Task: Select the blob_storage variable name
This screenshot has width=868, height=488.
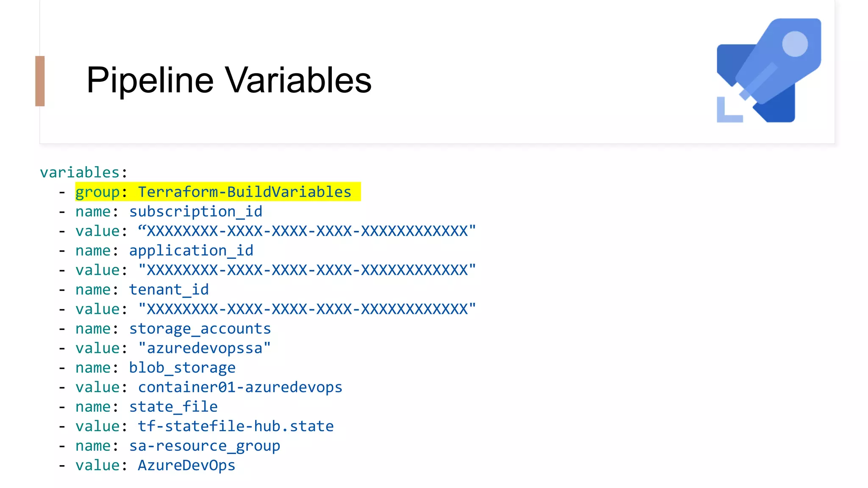Action: (x=182, y=368)
